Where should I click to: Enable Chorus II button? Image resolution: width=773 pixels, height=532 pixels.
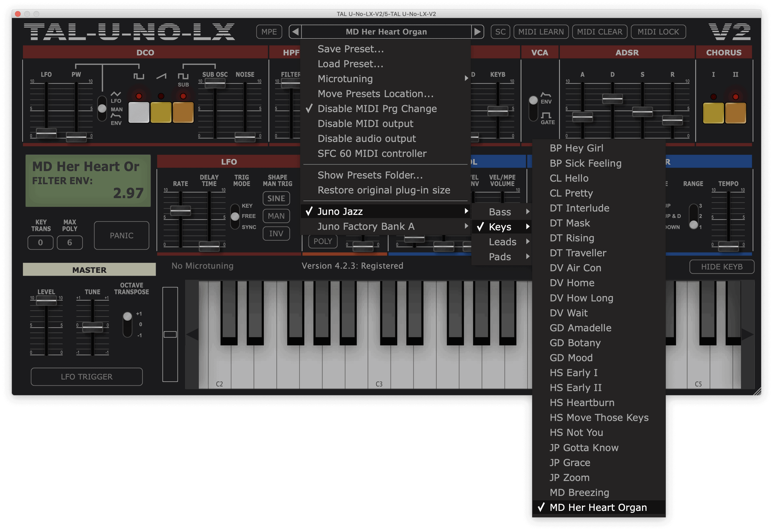coord(735,113)
